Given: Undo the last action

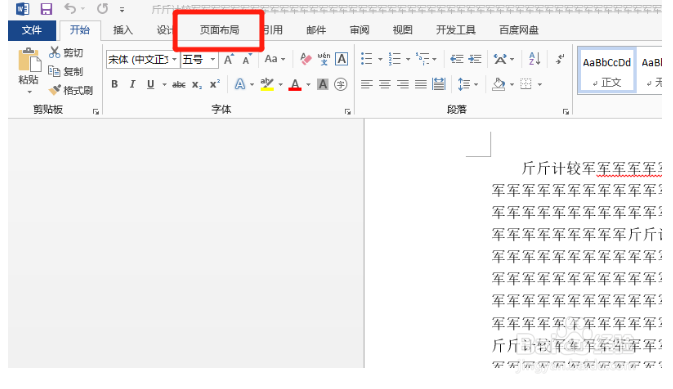Looking at the screenshot, I should (x=70, y=8).
